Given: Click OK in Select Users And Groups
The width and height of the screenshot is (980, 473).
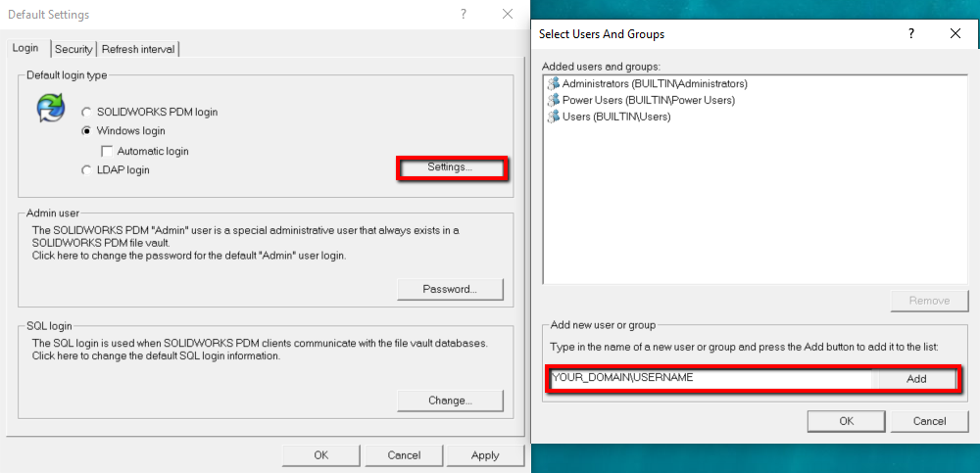Looking at the screenshot, I should [x=847, y=421].
